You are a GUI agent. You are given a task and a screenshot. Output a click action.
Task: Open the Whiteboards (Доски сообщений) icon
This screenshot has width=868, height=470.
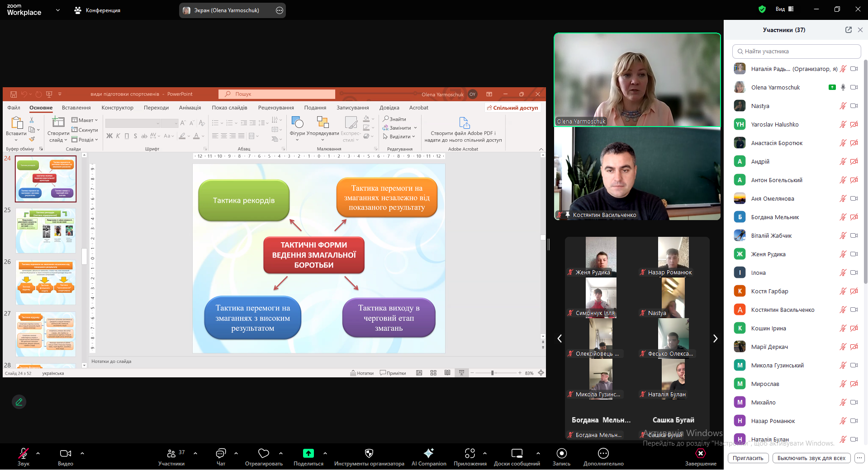(x=517, y=453)
